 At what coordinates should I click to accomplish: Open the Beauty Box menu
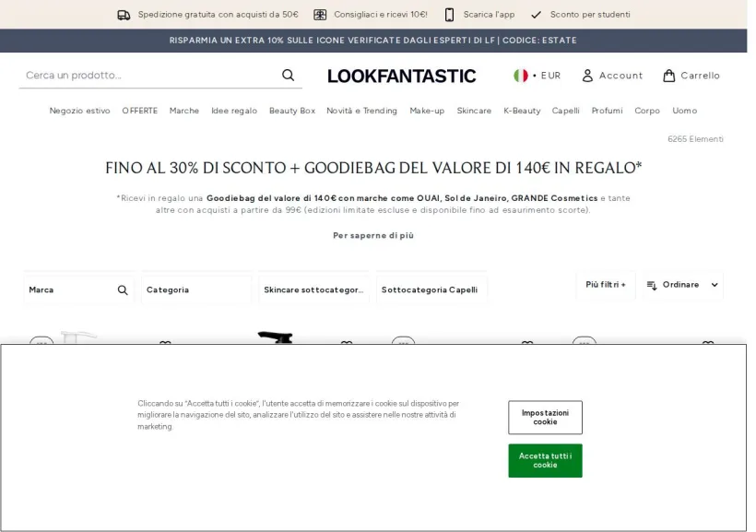292,111
